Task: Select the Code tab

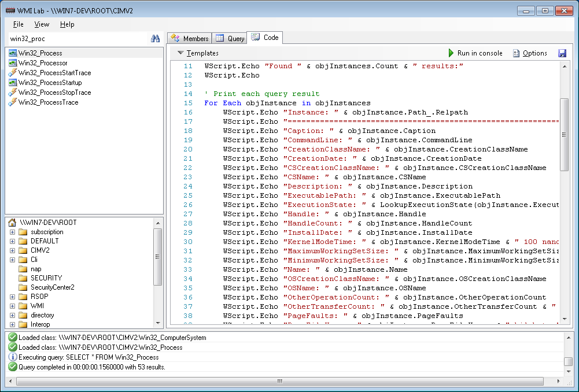Action: point(265,38)
